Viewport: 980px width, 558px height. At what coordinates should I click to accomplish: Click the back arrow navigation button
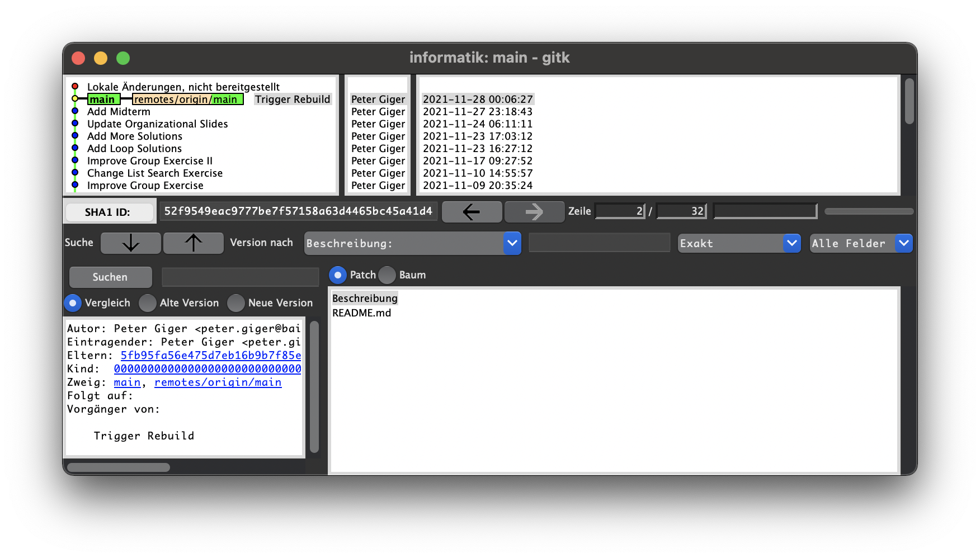click(472, 212)
